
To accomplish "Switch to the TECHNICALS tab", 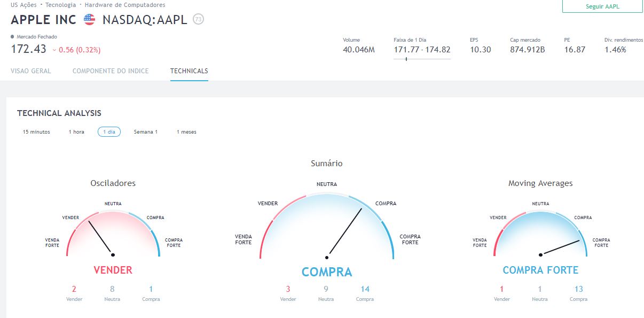I will click(x=189, y=71).
